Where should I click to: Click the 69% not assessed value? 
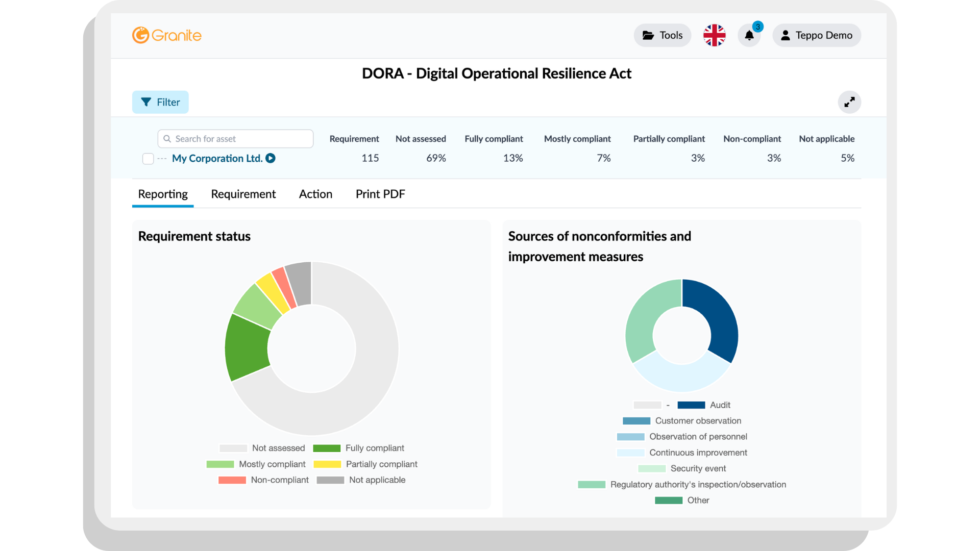coord(436,158)
